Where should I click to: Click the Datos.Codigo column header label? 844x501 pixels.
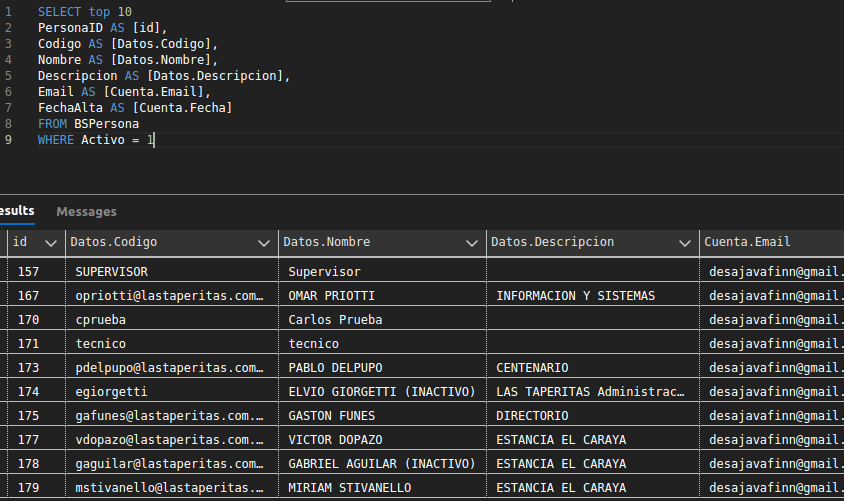113,242
